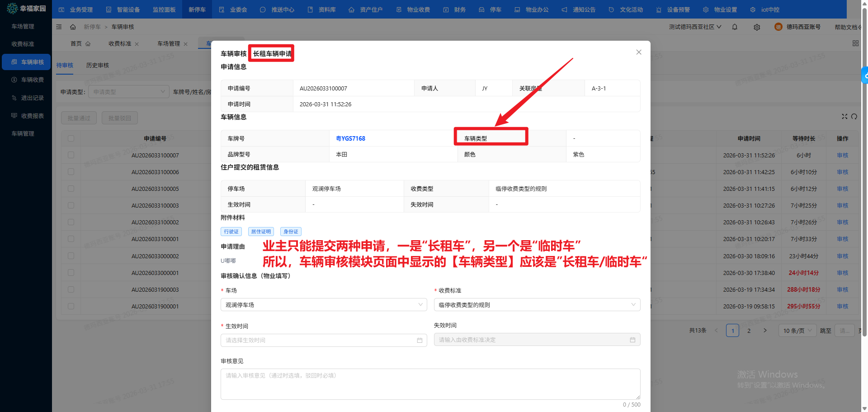The image size is (868, 412).
Task: Click the 批量通过 button
Action: [x=79, y=118]
